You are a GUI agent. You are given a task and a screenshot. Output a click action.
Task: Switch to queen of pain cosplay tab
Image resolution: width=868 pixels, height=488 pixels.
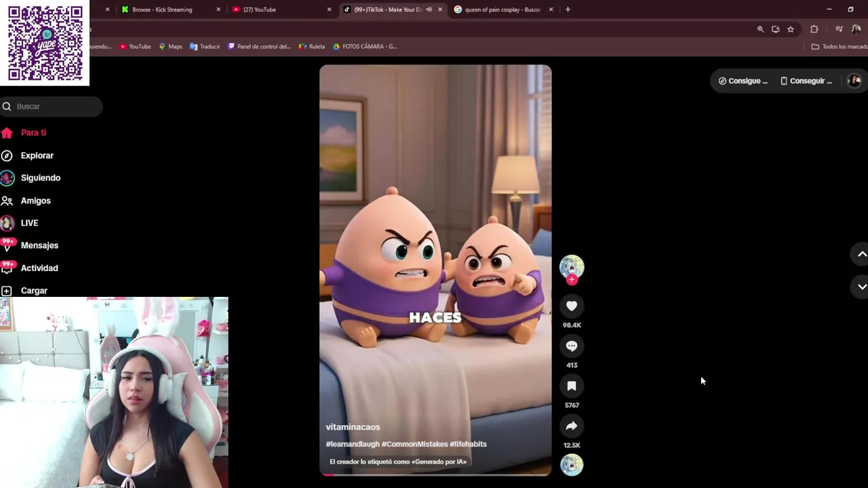[502, 9]
